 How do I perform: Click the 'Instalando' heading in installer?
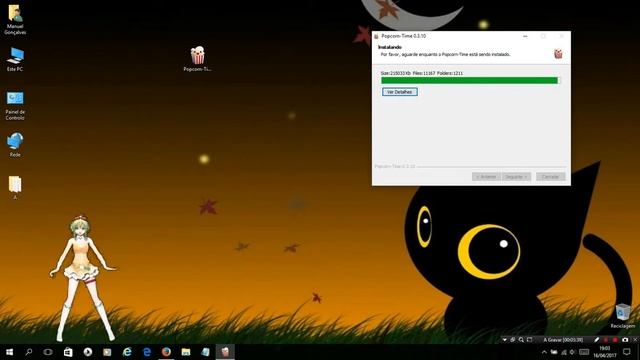[390, 47]
